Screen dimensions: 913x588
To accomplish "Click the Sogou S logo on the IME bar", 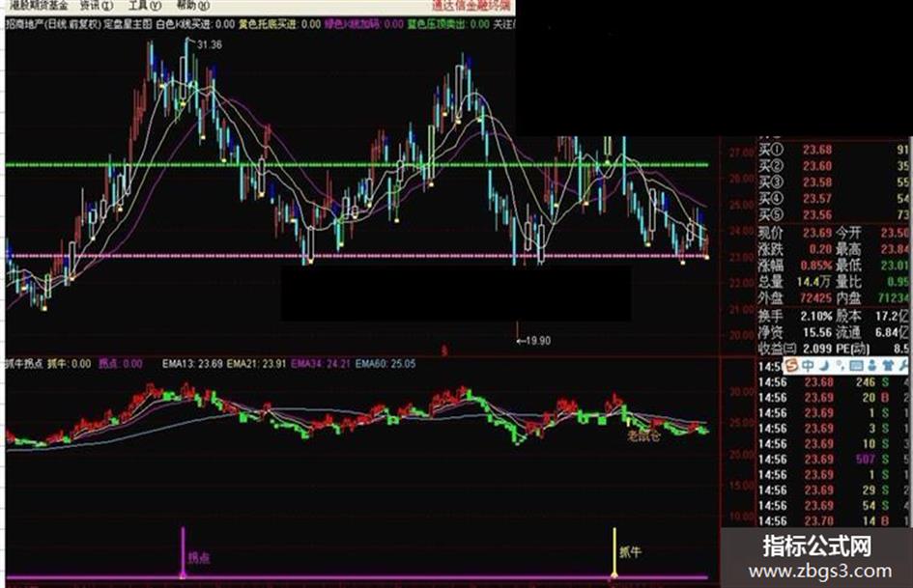I will (790, 366).
